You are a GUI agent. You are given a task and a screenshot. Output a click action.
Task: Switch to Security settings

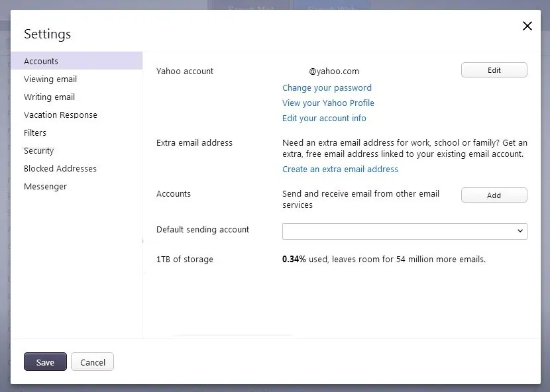pyautogui.click(x=39, y=150)
